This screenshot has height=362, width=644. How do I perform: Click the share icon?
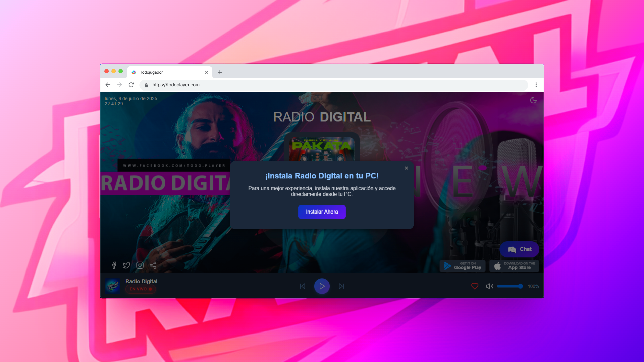(153, 265)
